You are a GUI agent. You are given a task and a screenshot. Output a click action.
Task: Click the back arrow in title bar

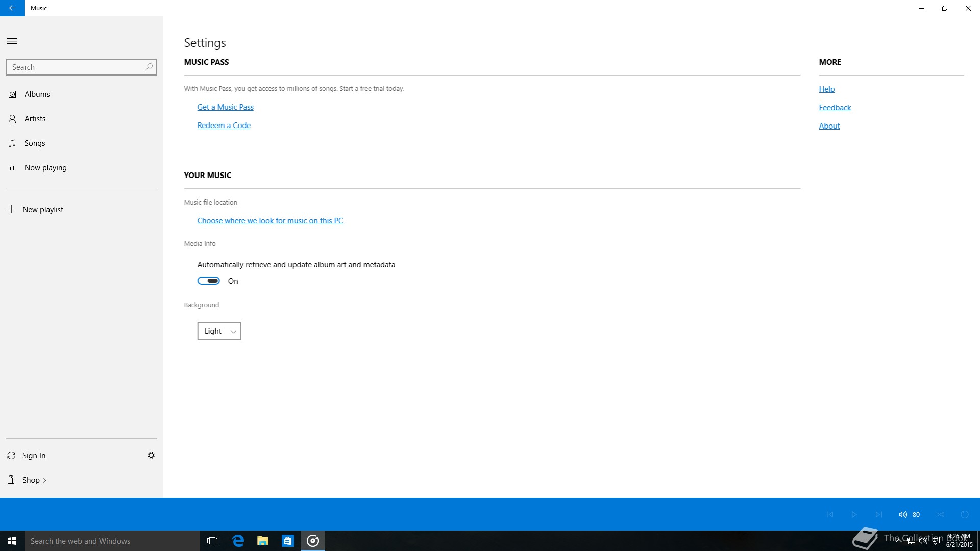[12, 8]
